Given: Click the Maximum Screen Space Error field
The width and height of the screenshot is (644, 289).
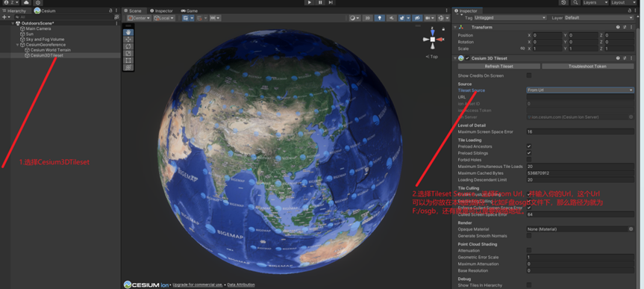Looking at the screenshot, I should click(581, 132).
